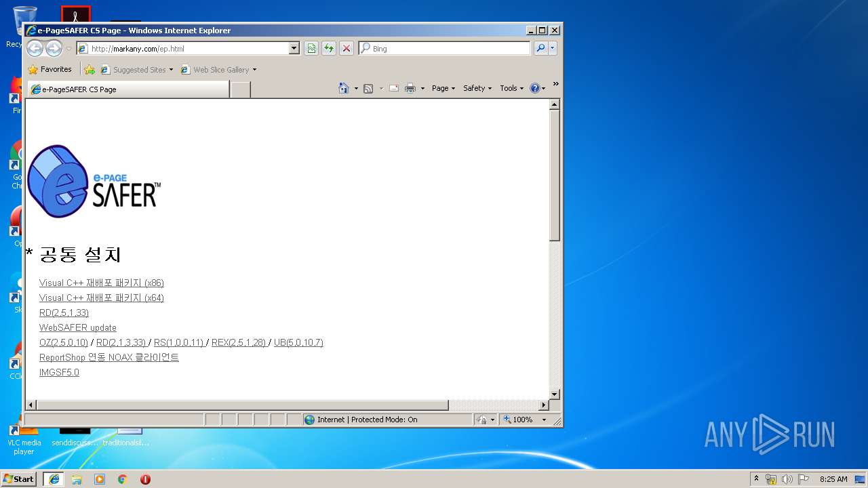This screenshot has width=868, height=488.
Task: Open the RS(1,0,0,11) link
Action: pos(179,342)
